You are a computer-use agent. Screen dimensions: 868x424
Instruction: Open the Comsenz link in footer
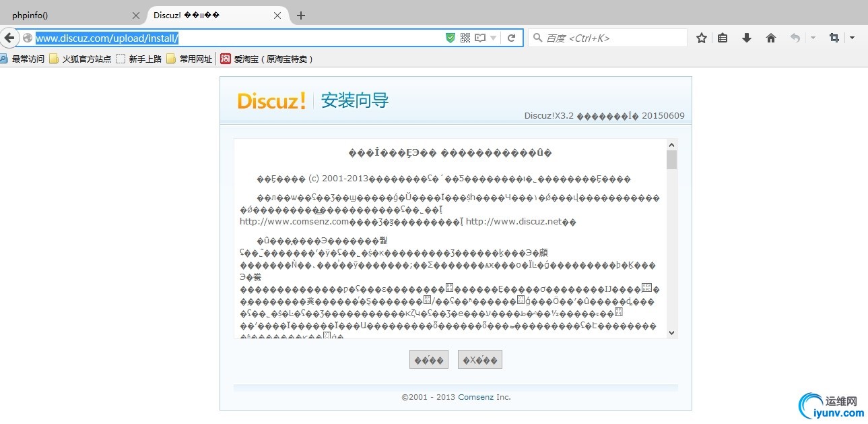point(475,397)
